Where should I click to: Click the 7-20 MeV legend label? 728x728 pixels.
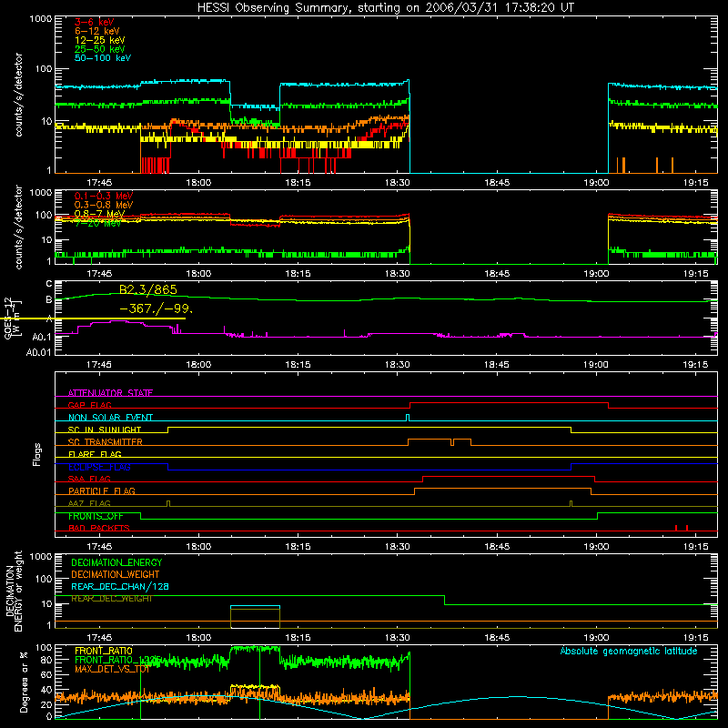(97, 223)
